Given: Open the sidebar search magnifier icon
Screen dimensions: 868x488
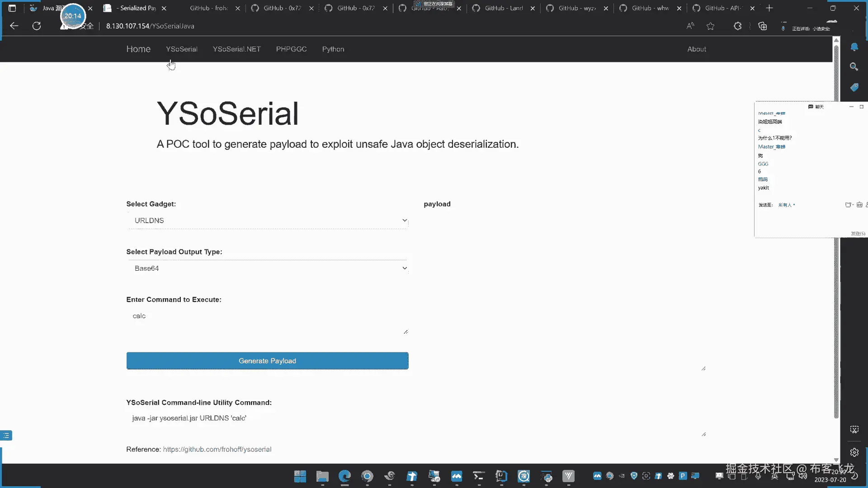Looking at the screenshot, I should tap(854, 67).
